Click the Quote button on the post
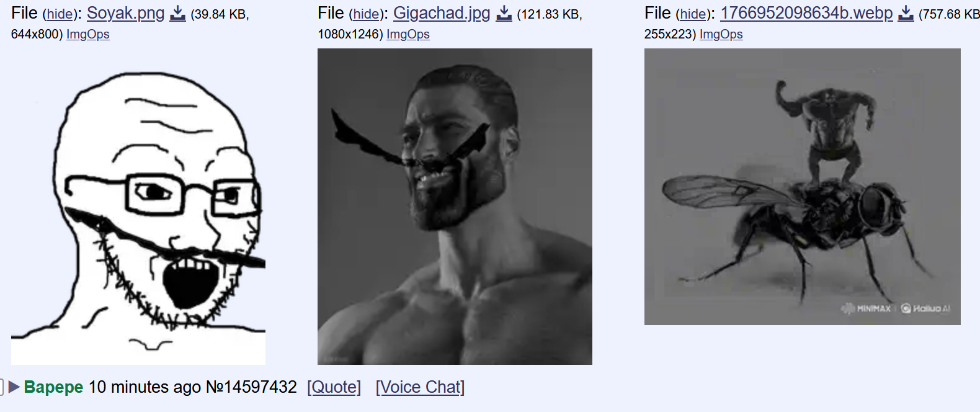This screenshot has width=980, height=412. pyautogui.click(x=334, y=387)
